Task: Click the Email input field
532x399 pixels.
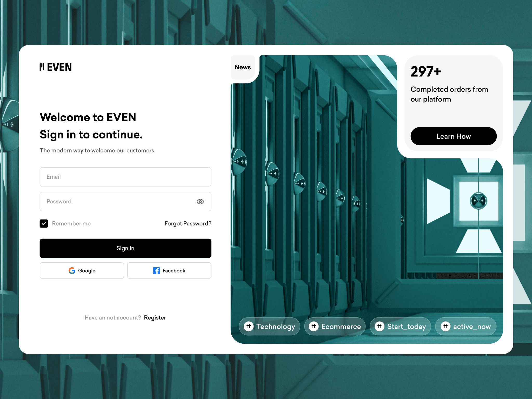Action: coord(125,176)
